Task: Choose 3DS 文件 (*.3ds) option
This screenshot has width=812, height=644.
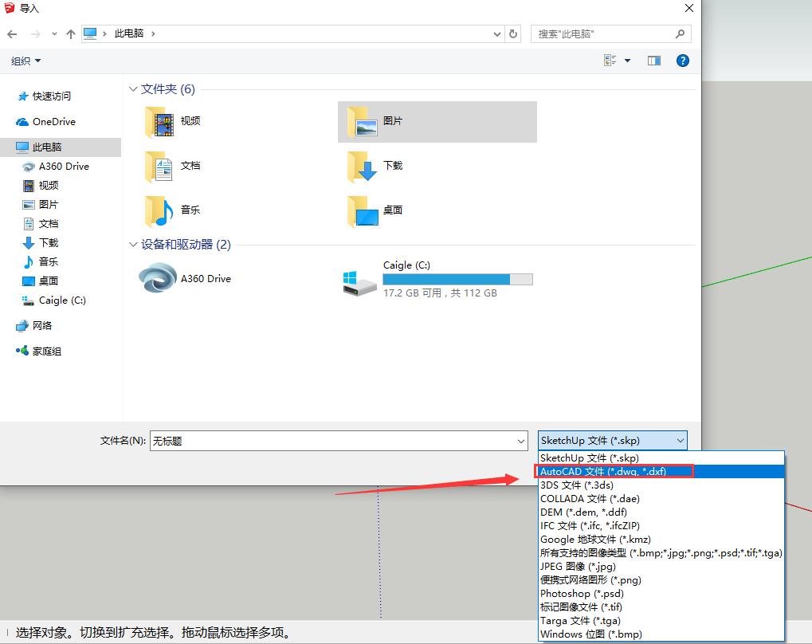Action: [x=661, y=485]
